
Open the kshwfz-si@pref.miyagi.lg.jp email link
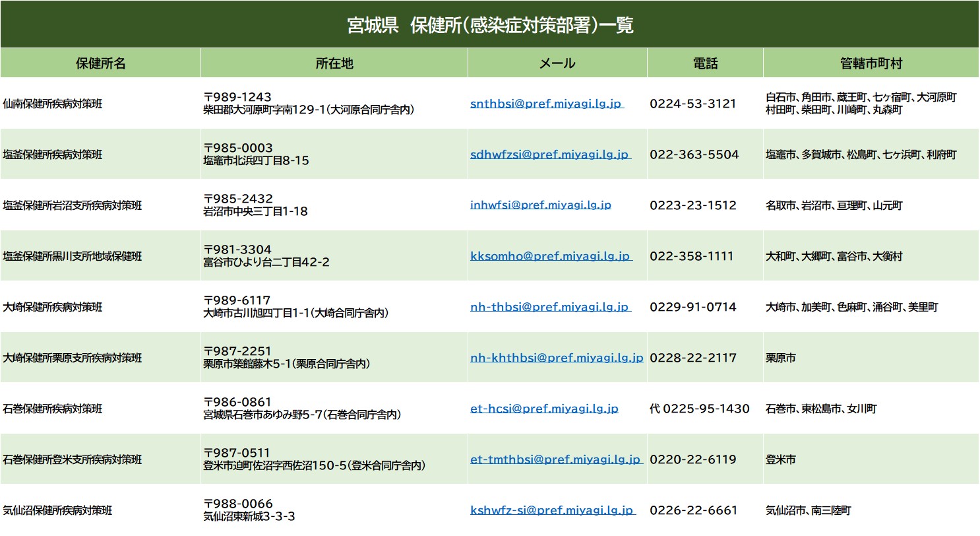[x=553, y=510]
